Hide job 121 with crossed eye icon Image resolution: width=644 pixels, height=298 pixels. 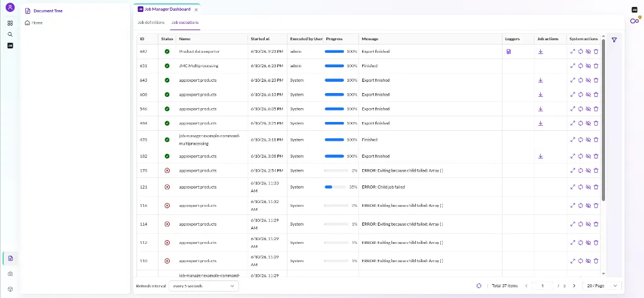(588, 187)
